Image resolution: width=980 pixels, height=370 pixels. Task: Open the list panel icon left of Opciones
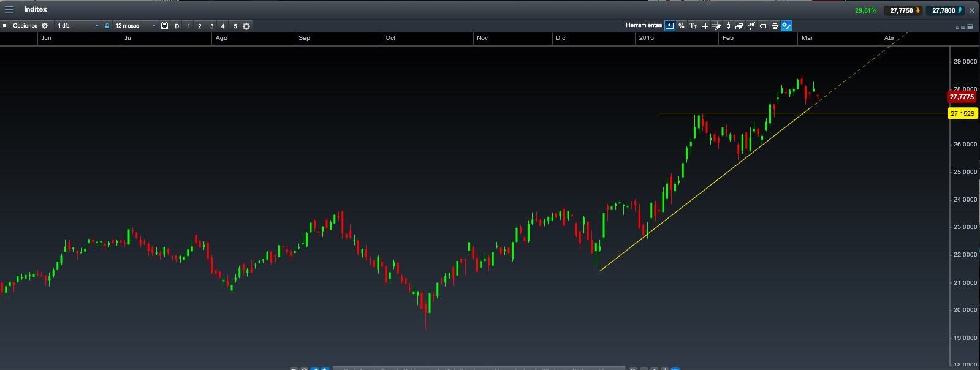4,26
